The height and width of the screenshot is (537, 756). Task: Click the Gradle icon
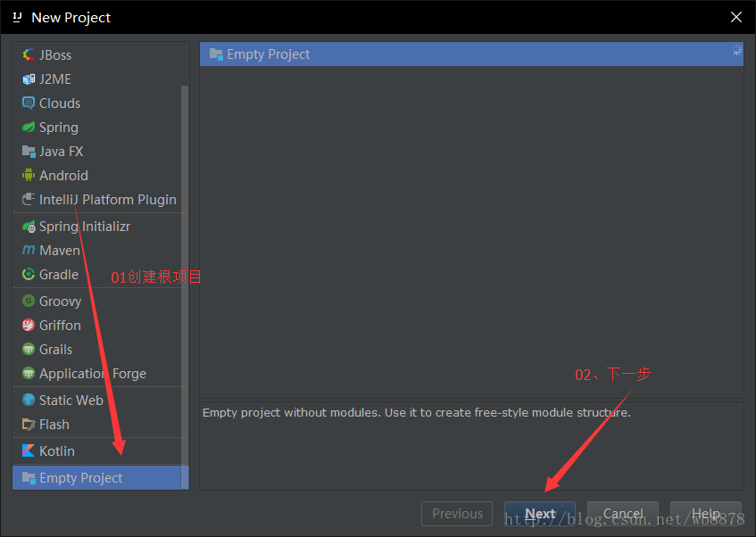tap(29, 274)
